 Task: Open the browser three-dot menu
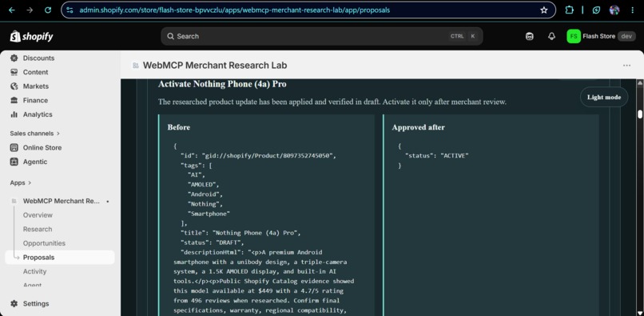point(633,10)
